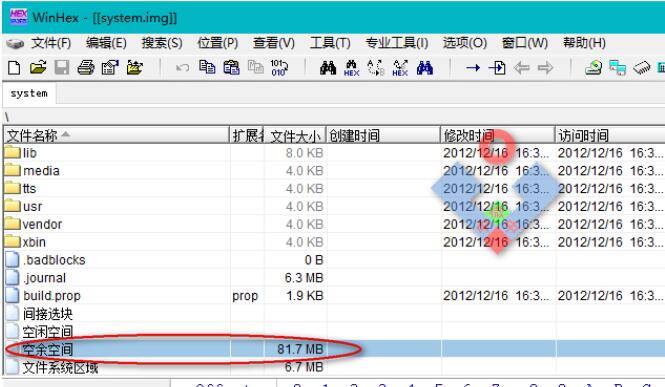Sort by 扩展名 column header
Viewport: 665px width, 387px height.
tap(247, 135)
